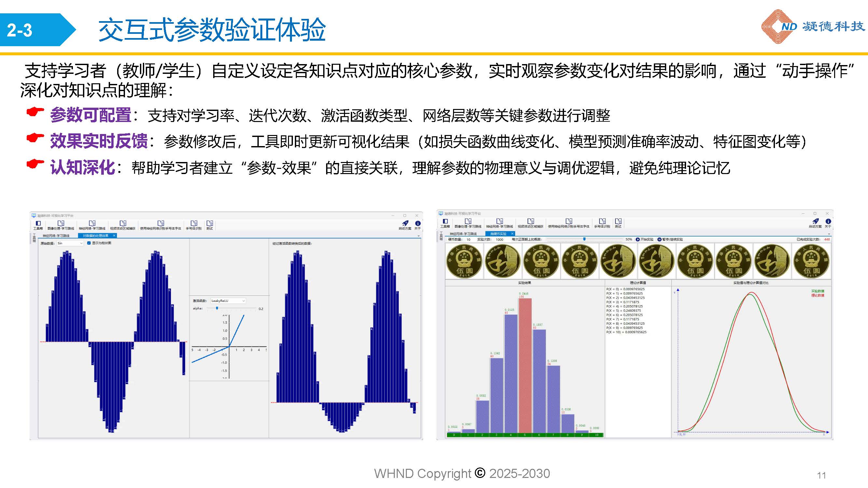Click the 暂停/继续实验 pause button
868x488 pixels.
click(670, 239)
